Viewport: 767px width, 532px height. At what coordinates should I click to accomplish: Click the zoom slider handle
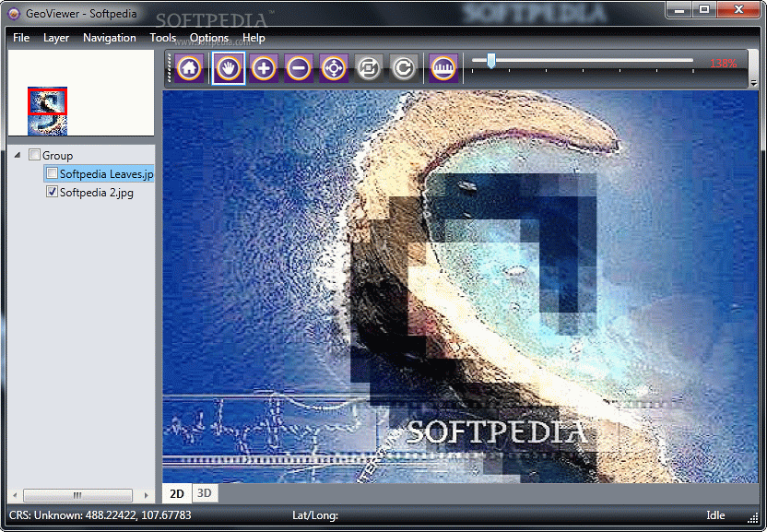click(x=491, y=61)
